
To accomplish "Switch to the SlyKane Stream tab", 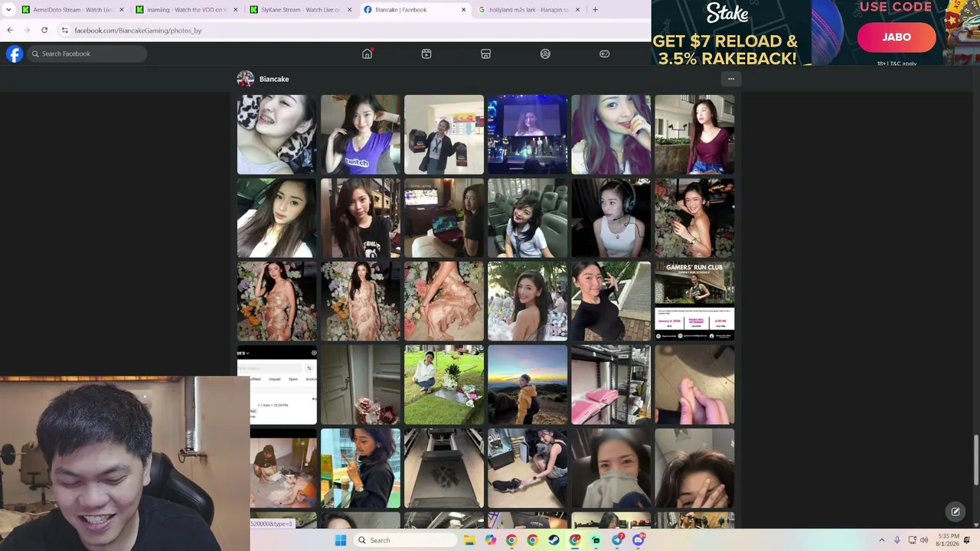I will pos(300,10).
